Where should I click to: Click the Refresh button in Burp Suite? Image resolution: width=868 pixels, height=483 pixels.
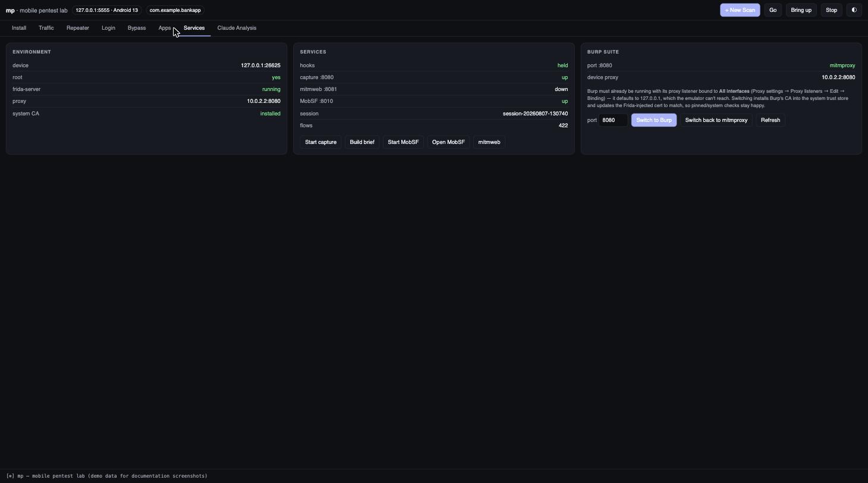[x=770, y=120]
